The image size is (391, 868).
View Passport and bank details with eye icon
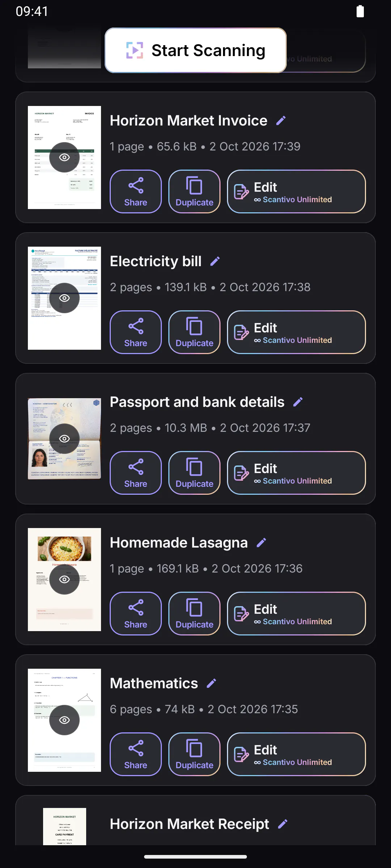pyautogui.click(x=64, y=439)
